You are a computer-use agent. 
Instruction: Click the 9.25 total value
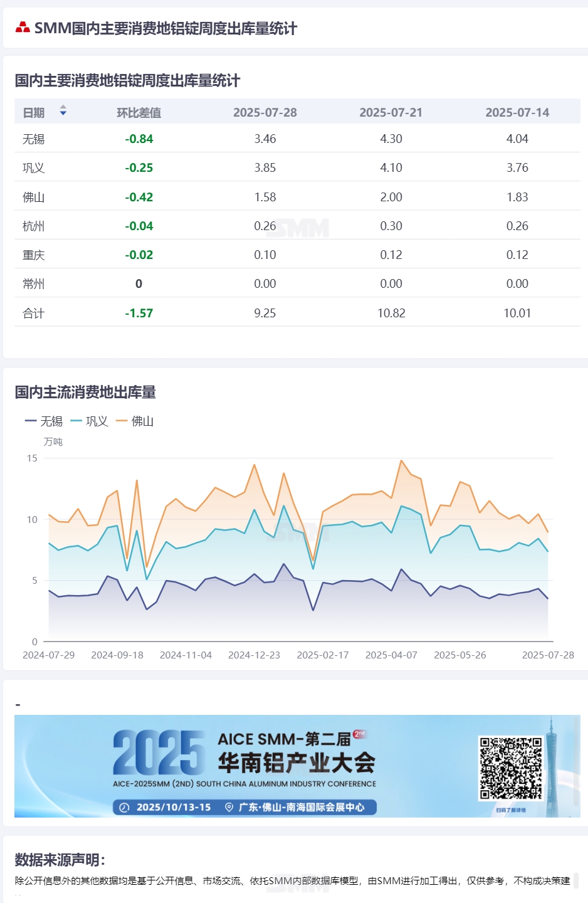coord(265,314)
